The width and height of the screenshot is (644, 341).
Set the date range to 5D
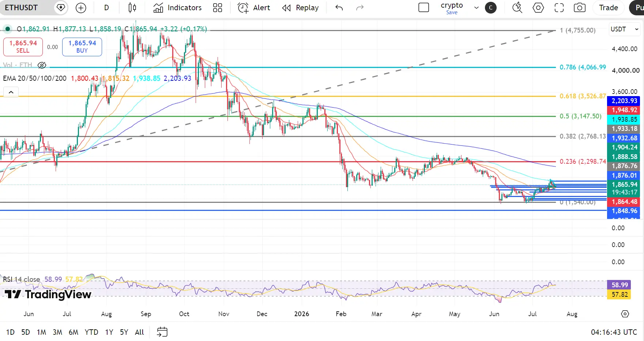tap(26, 332)
